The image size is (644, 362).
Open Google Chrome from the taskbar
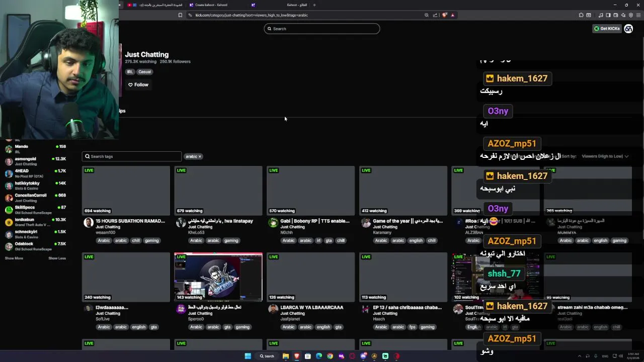click(330, 356)
